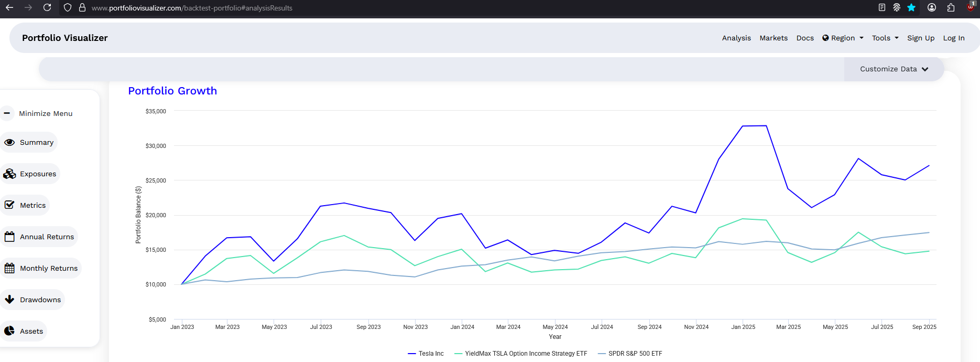
Task: Click the browser address bar URL
Action: [192, 8]
